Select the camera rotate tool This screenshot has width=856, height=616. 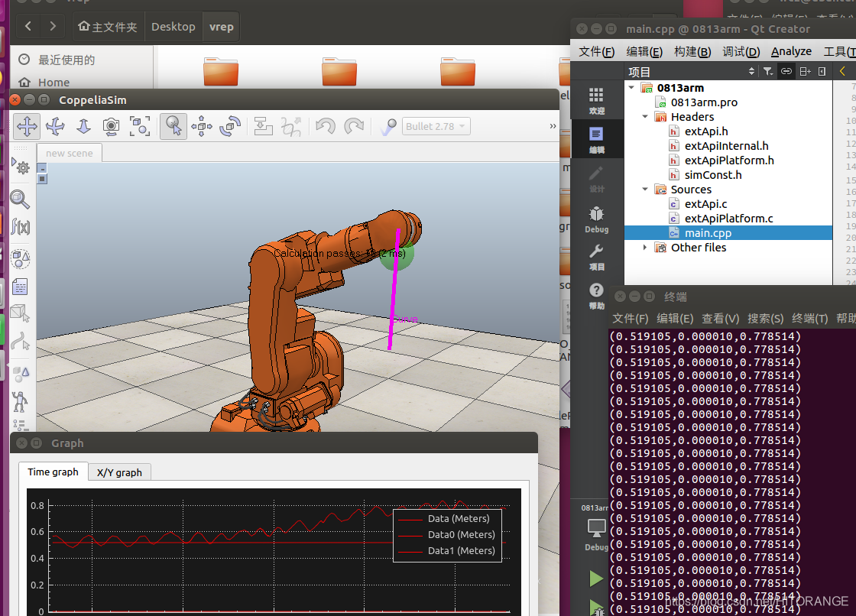(x=55, y=126)
